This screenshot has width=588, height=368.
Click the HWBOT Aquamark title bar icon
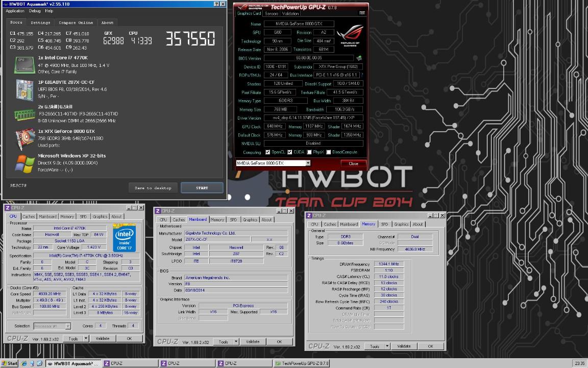(5, 4)
